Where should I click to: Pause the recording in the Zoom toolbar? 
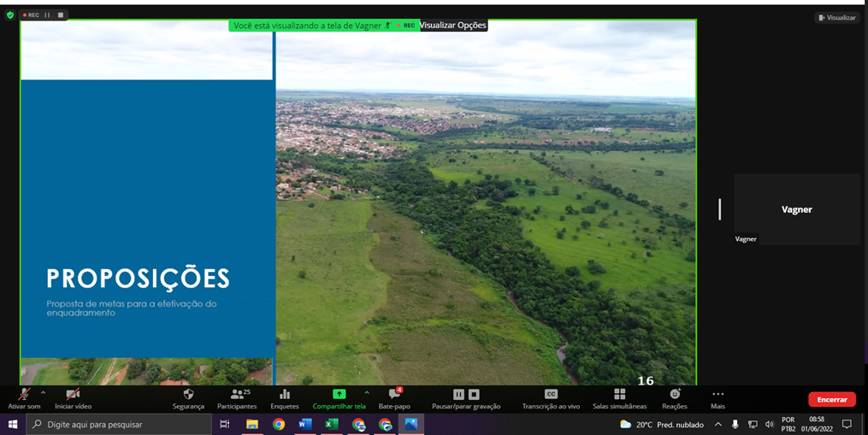(x=458, y=395)
